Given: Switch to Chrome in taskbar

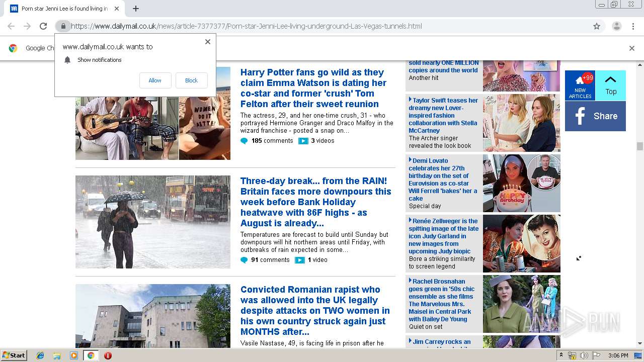Looking at the screenshot, I should click(x=91, y=355).
